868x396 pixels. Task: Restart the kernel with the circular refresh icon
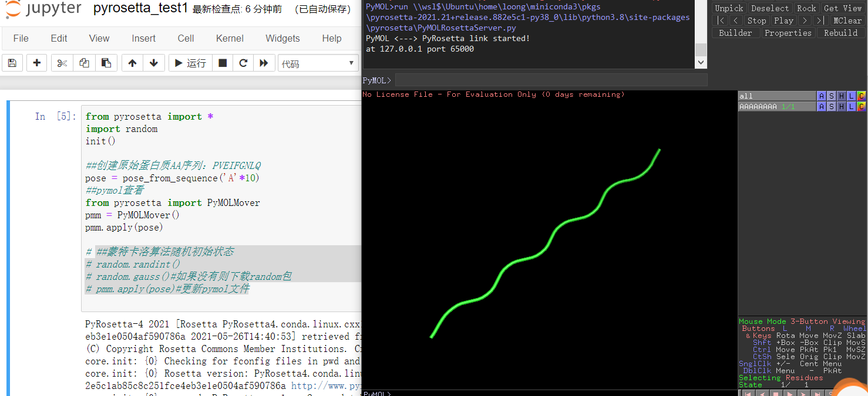point(243,63)
